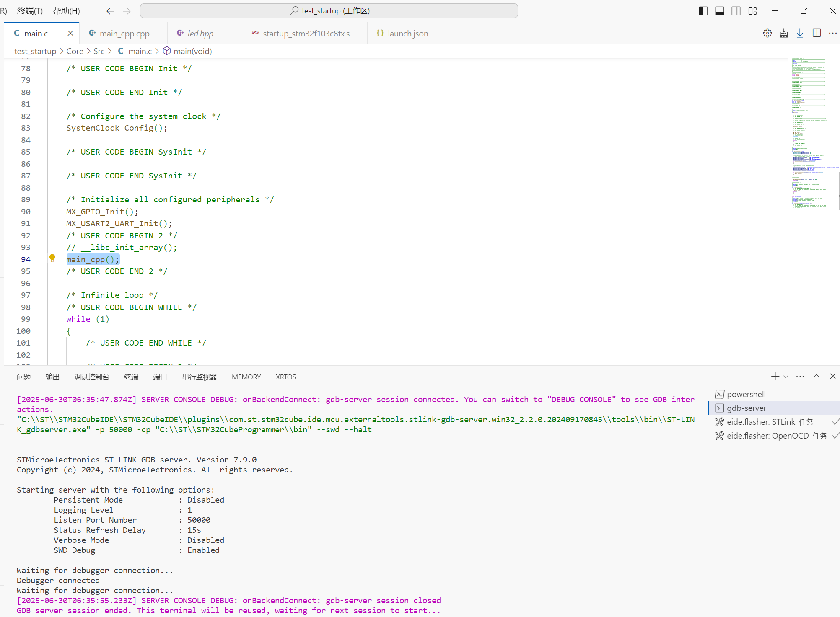840x617 pixels.
Task: Toggle the secondary side bar layout icon
Action: point(736,11)
